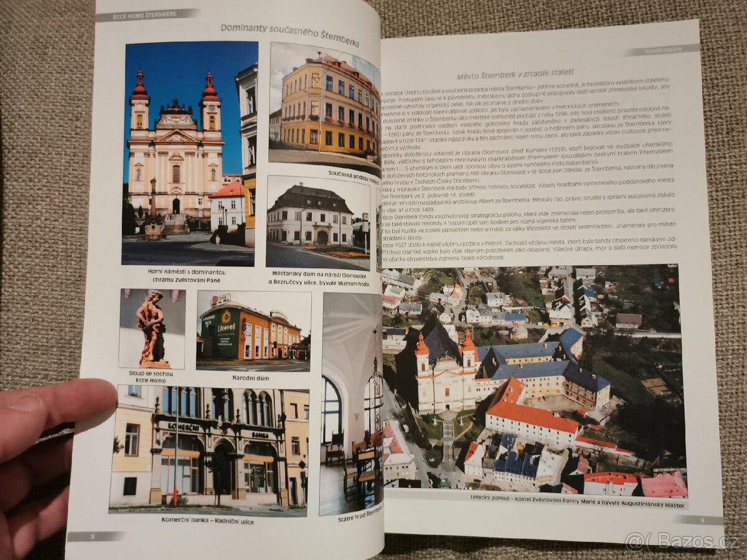The image size is (747, 560).
Task: Click the heading 'Město Šternberk v zrcadle staletí'
Action: coord(514,75)
